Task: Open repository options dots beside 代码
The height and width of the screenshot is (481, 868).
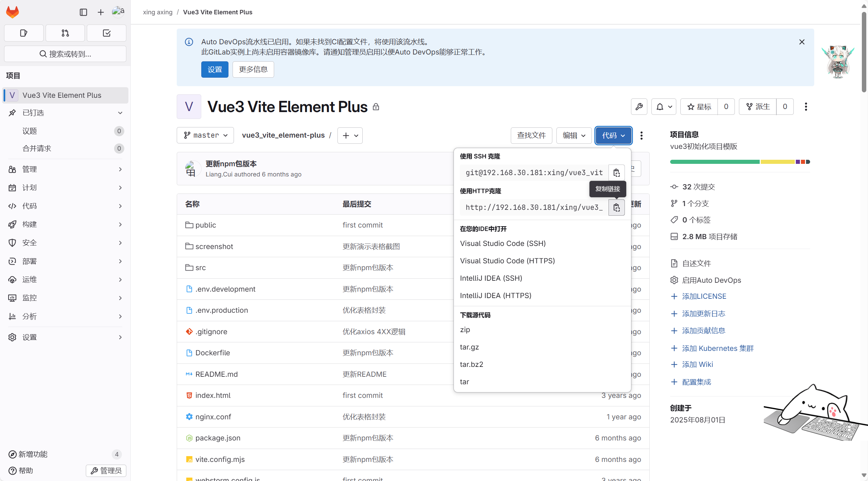Action: (x=642, y=136)
